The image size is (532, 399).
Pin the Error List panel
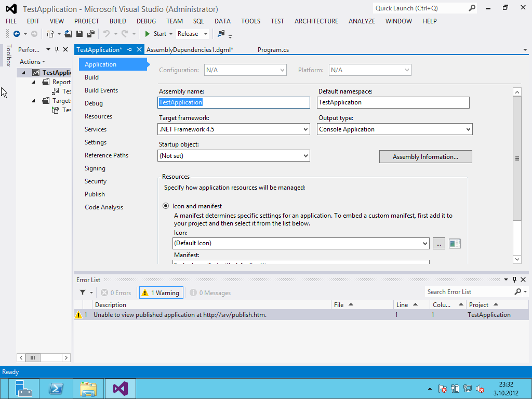pos(514,280)
